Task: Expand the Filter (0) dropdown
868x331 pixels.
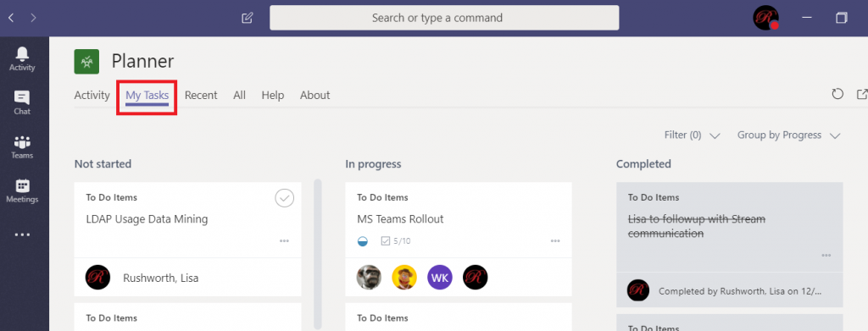Action: click(x=692, y=135)
